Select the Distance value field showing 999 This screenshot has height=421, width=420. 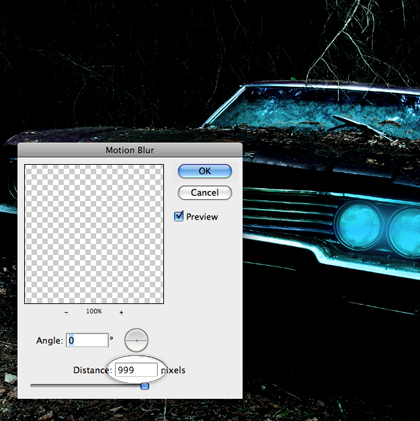point(136,370)
